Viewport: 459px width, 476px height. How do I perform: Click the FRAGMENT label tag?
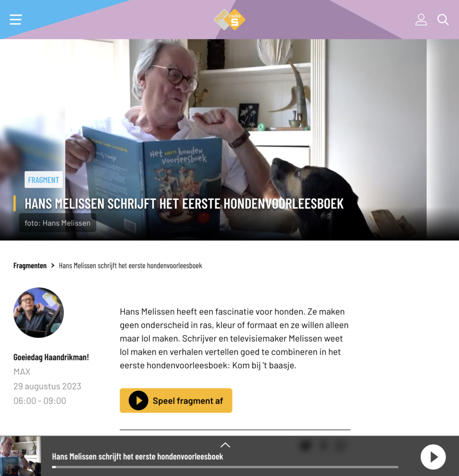43,180
